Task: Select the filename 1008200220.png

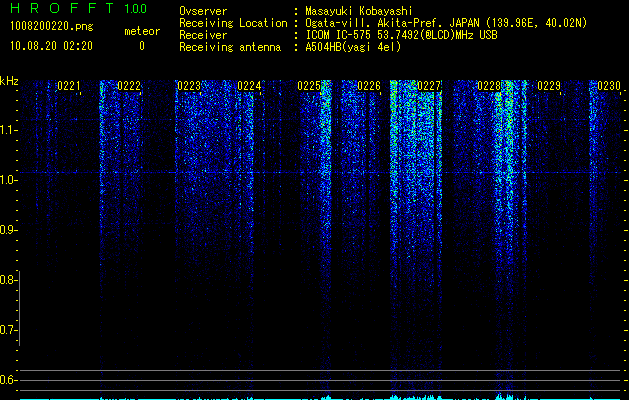Action: click(51, 27)
